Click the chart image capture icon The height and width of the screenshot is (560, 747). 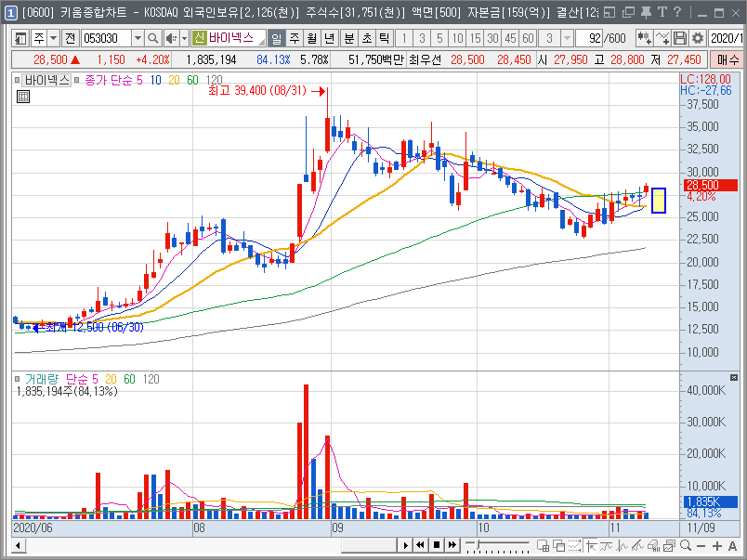tap(670, 545)
